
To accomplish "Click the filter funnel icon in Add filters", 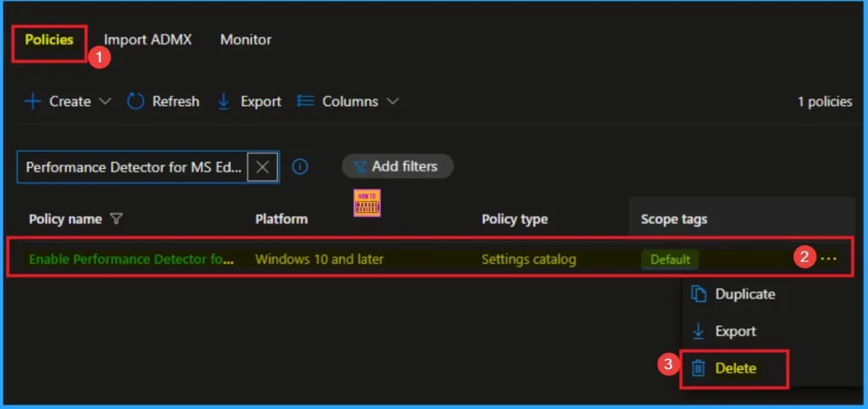I will [359, 167].
